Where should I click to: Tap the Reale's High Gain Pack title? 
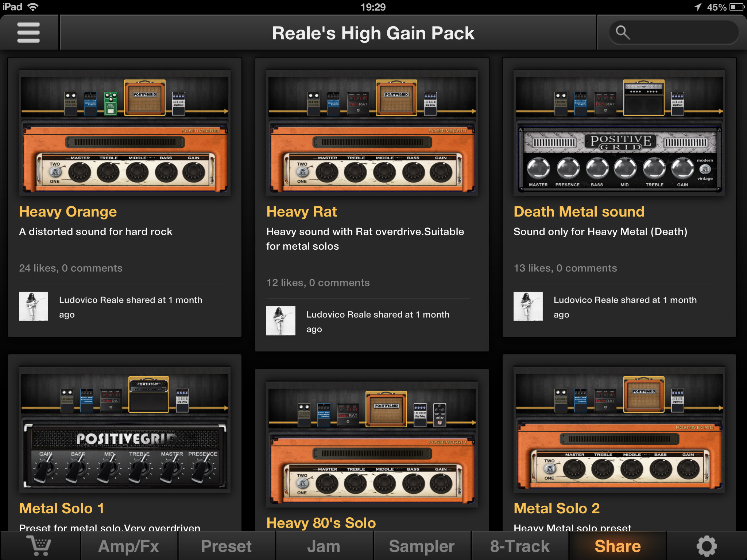[x=373, y=33]
